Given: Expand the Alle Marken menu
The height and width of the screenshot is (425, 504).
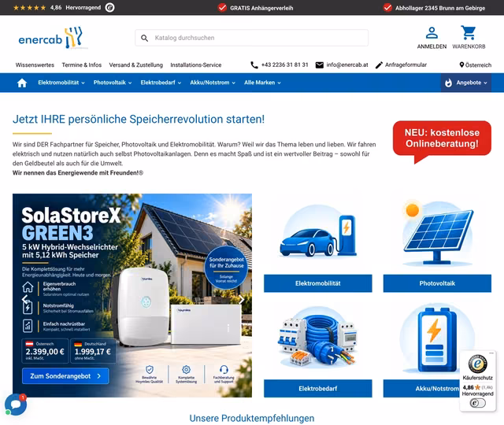Looking at the screenshot, I should point(262,83).
